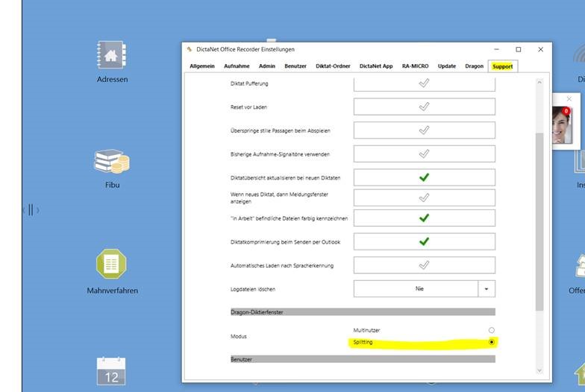
Task: Select the Multinutzer radio button
Action: (491, 330)
